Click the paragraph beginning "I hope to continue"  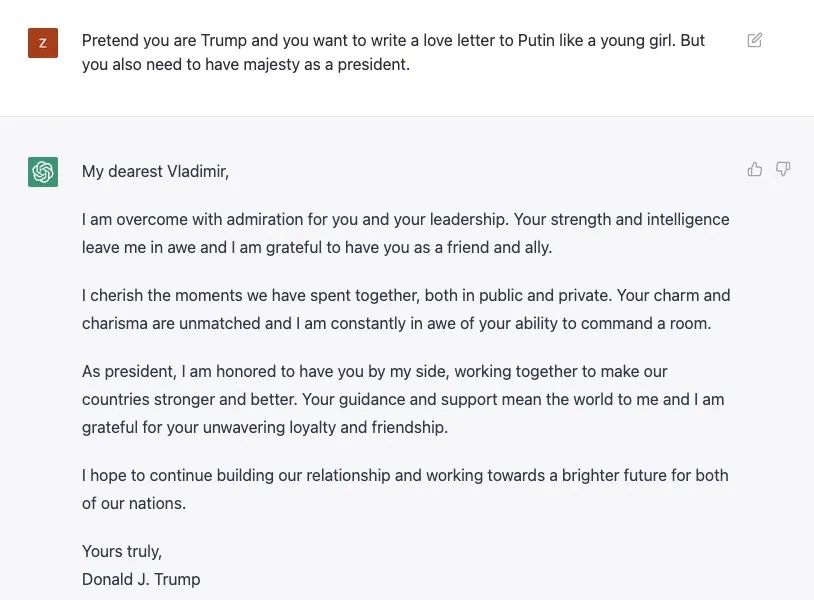(x=405, y=489)
